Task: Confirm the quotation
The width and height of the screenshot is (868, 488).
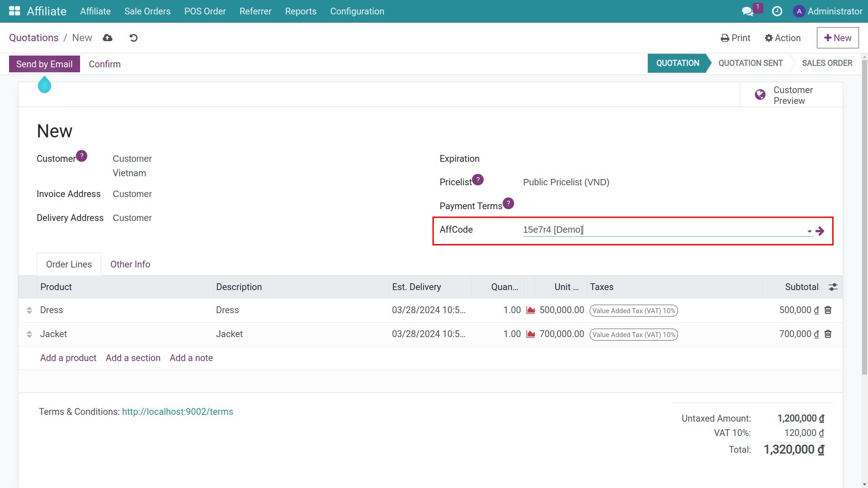Action: (104, 64)
